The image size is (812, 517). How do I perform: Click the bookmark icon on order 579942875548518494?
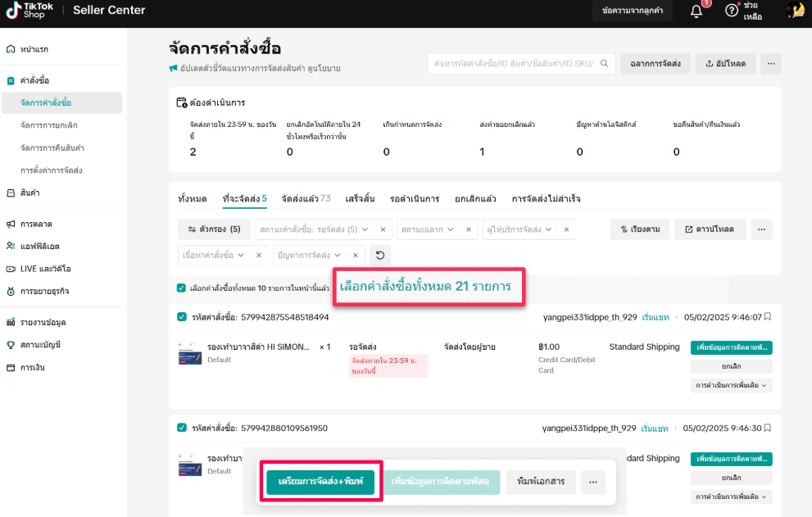pyautogui.click(x=768, y=317)
